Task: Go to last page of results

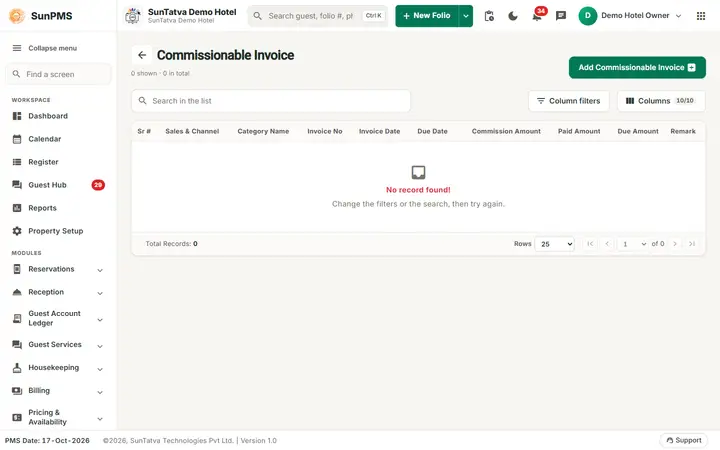Action: point(692,244)
